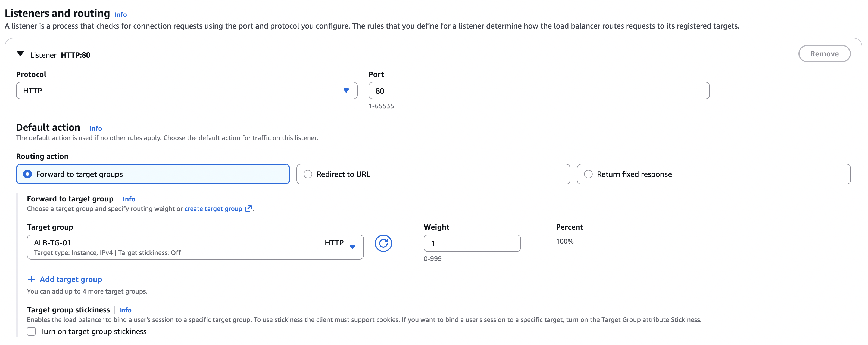The image size is (868, 345).
Task: Click Info link beside Default action
Action: point(95,128)
